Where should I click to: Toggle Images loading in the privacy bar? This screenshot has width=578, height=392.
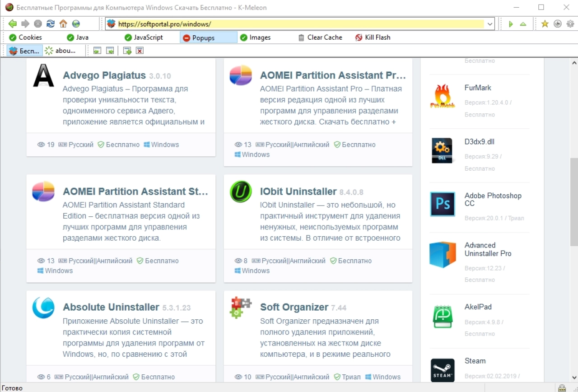[255, 37]
